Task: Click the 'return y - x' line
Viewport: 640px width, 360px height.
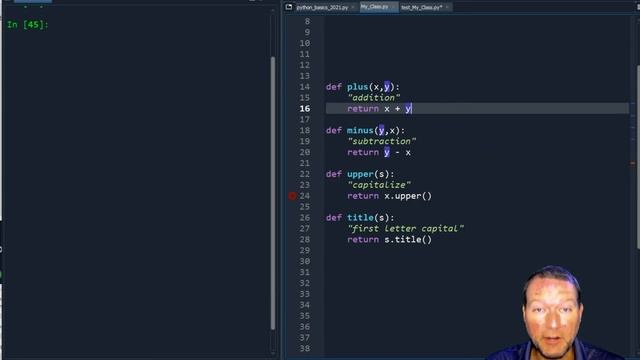Action: coord(379,152)
